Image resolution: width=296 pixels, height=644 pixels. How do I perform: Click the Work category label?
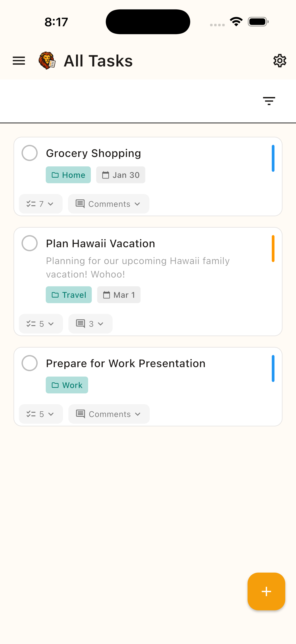coord(67,385)
